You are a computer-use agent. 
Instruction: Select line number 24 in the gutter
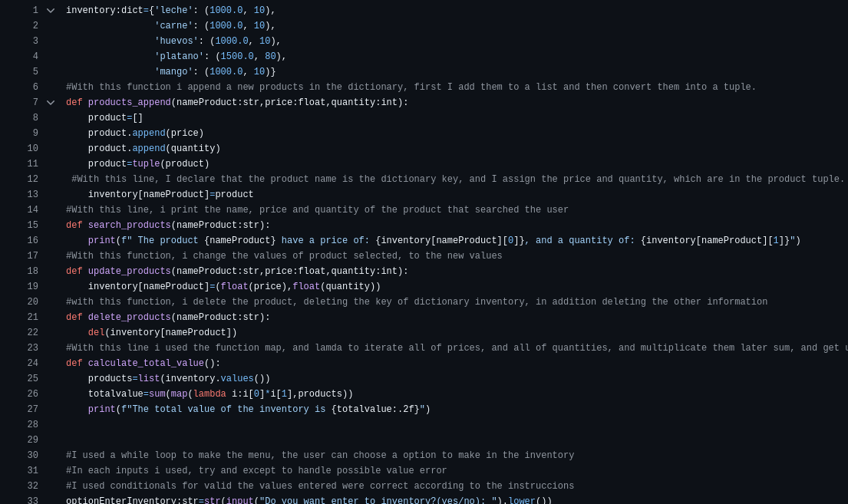(x=33, y=364)
